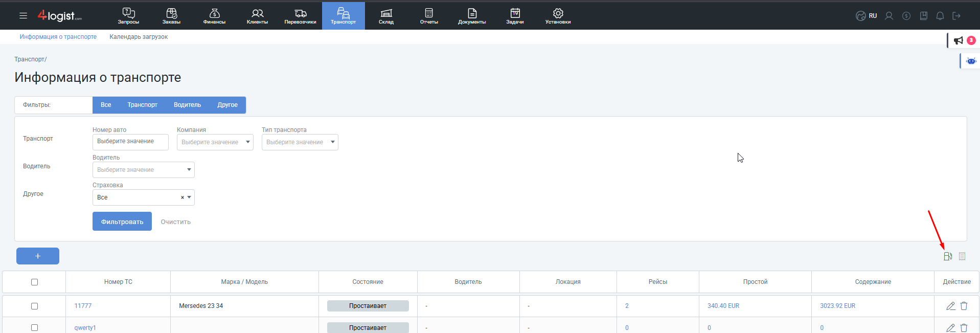Delete vehicle 11777 using trash icon
This screenshot has height=333, width=980.
(x=964, y=306)
